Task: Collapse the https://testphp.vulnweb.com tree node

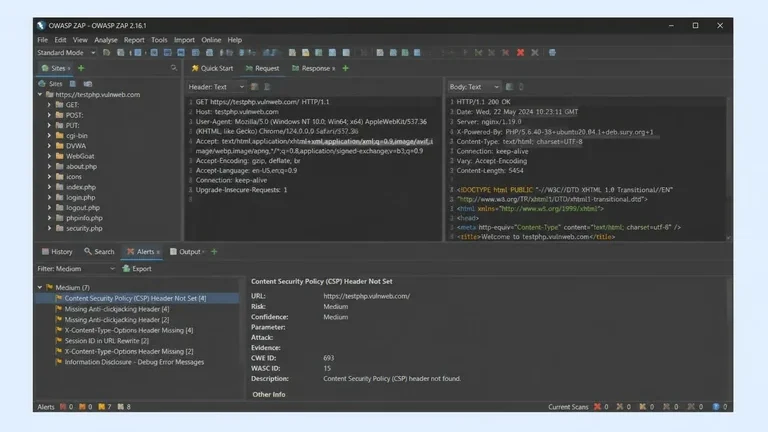Action: tap(40, 95)
